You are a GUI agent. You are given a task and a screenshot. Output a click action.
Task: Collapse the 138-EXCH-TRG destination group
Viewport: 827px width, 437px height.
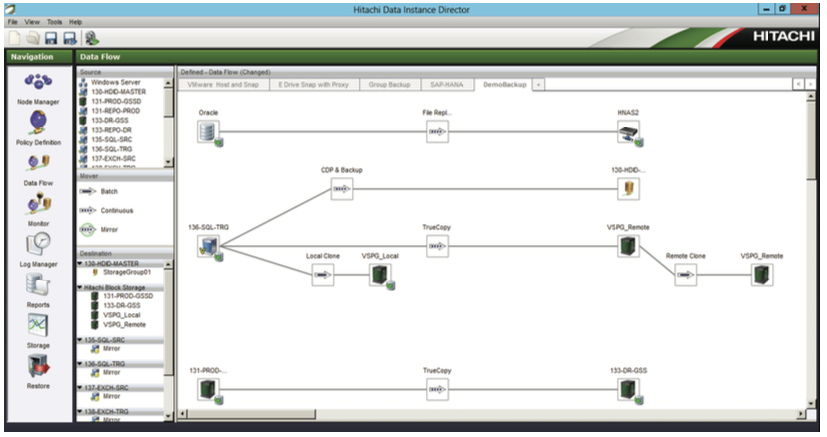pos(80,411)
